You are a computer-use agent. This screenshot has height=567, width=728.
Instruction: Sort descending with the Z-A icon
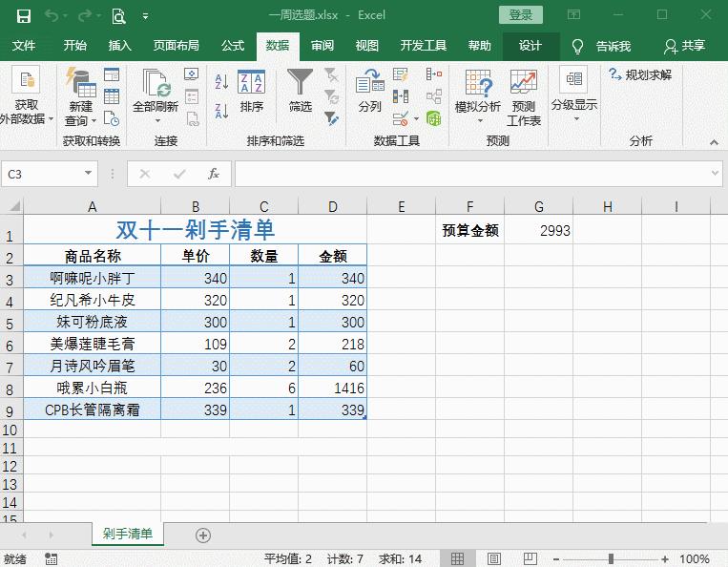click(x=221, y=112)
